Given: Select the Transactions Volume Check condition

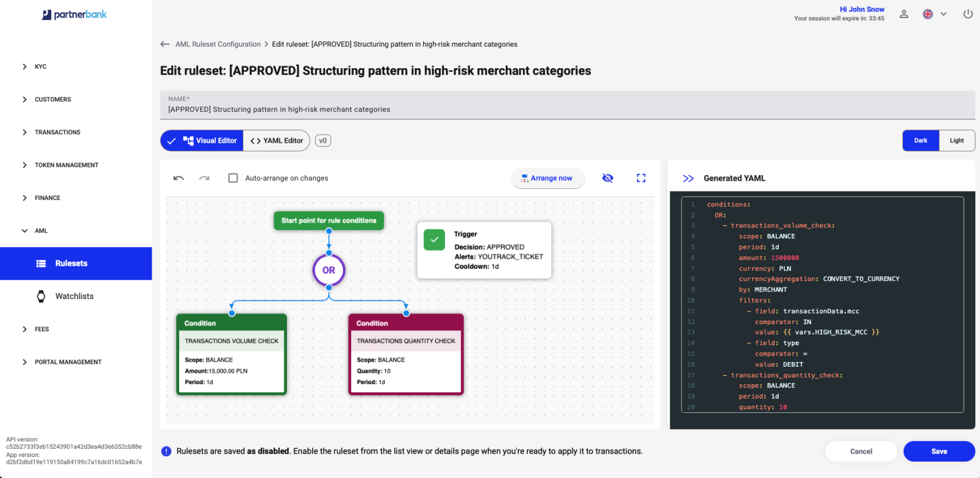Looking at the screenshot, I should (x=232, y=354).
